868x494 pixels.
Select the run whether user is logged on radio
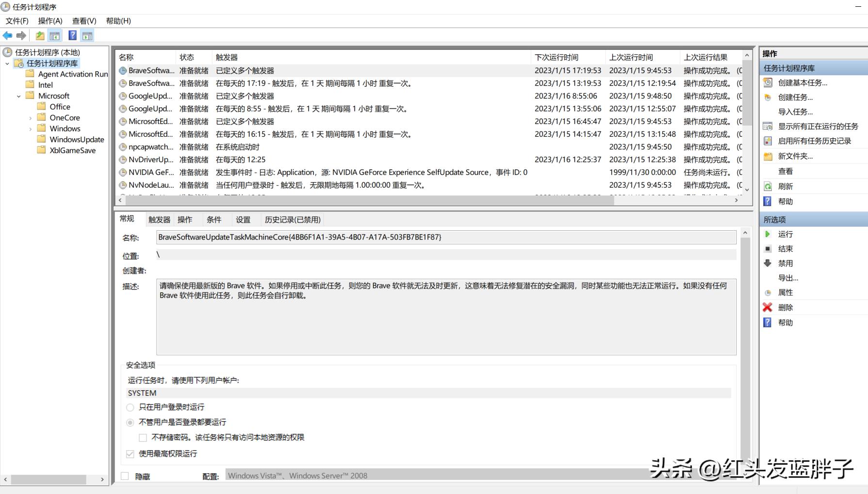(x=130, y=422)
